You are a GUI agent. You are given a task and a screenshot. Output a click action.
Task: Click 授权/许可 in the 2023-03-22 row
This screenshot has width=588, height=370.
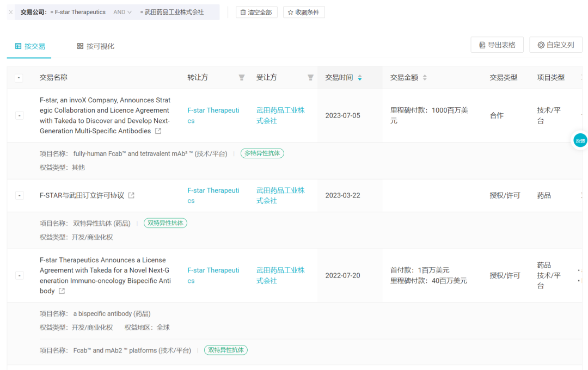(505, 195)
